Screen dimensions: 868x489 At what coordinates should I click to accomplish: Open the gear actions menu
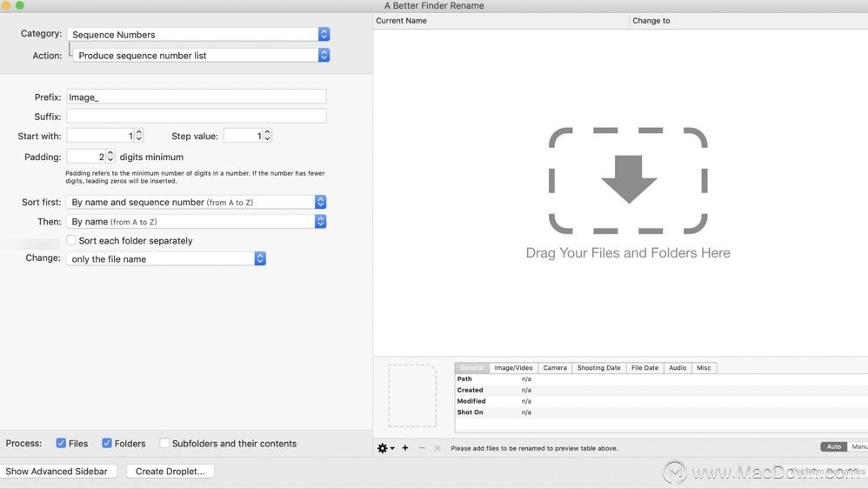point(386,448)
